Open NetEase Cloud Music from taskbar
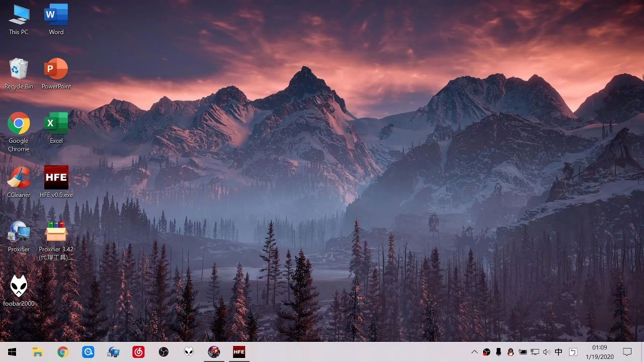The image size is (644, 362). point(138,352)
